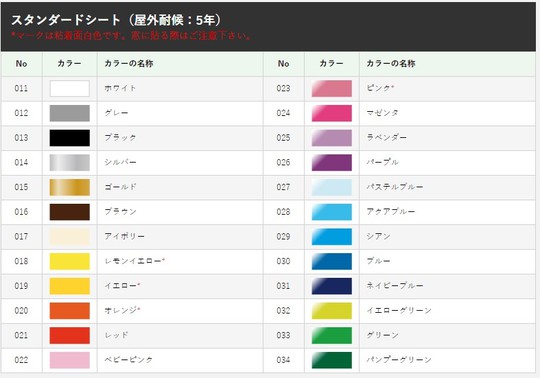The height and width of the screenshot is (378, 540).
Task: Click the gray swatch for 012
Action: (x=70, y=113)
